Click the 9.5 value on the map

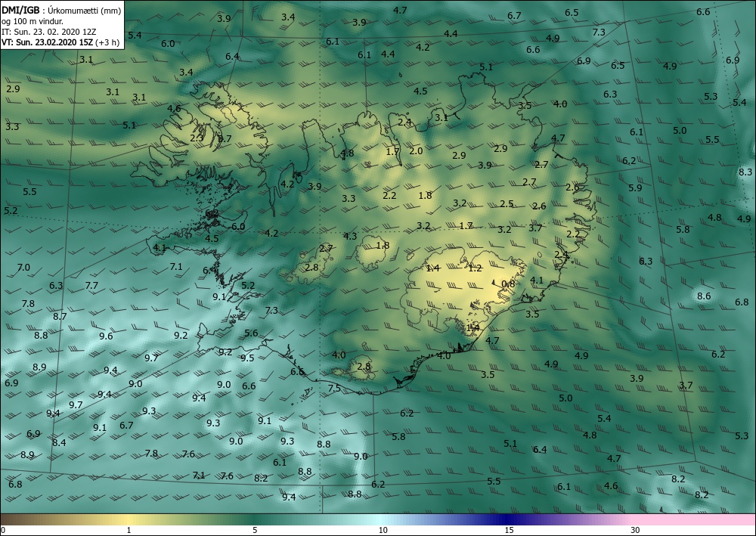(x=247, y=358)
